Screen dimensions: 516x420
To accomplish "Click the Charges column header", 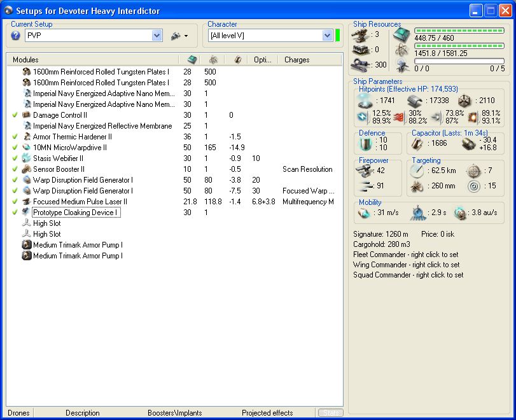I will [x=296, y=60].
